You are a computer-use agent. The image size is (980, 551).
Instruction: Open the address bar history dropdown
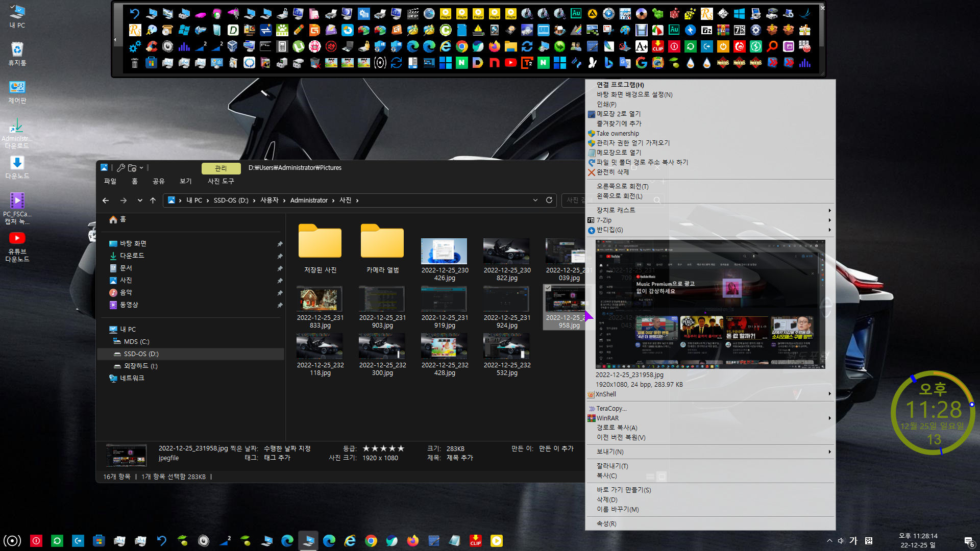(x=535, y=201)
